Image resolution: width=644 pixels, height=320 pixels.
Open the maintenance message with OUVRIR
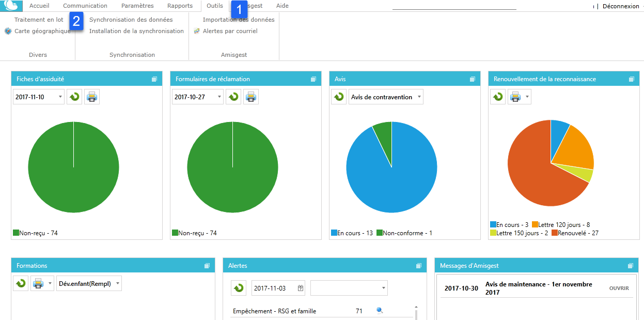tap(619, 288)
